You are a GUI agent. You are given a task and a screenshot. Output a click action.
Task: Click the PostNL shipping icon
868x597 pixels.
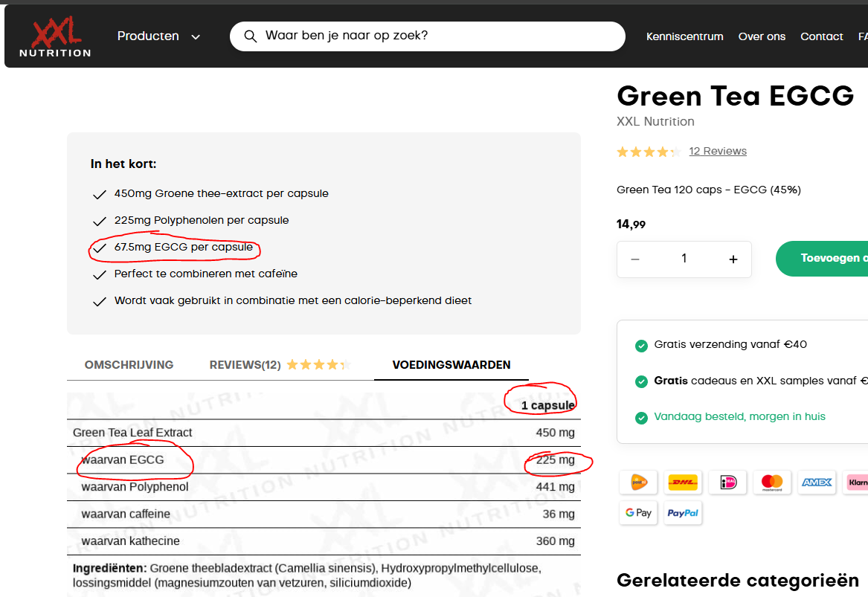pos(638,483)
